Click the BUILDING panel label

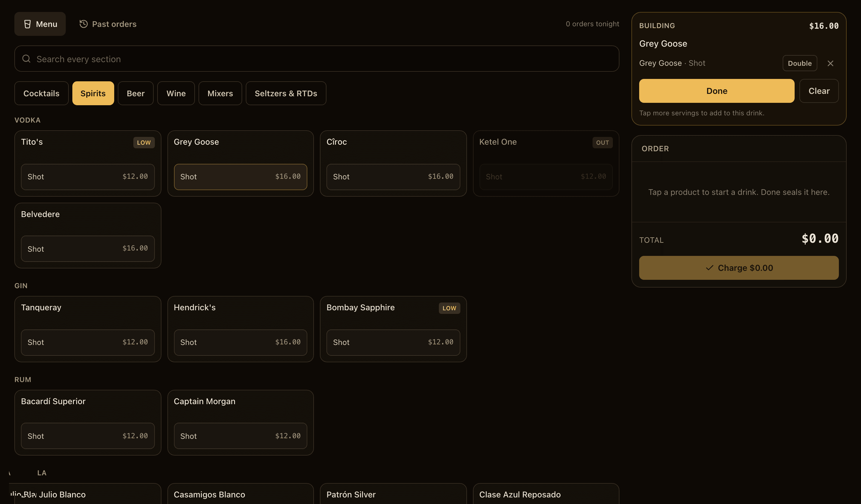click(x=657, y=26)
